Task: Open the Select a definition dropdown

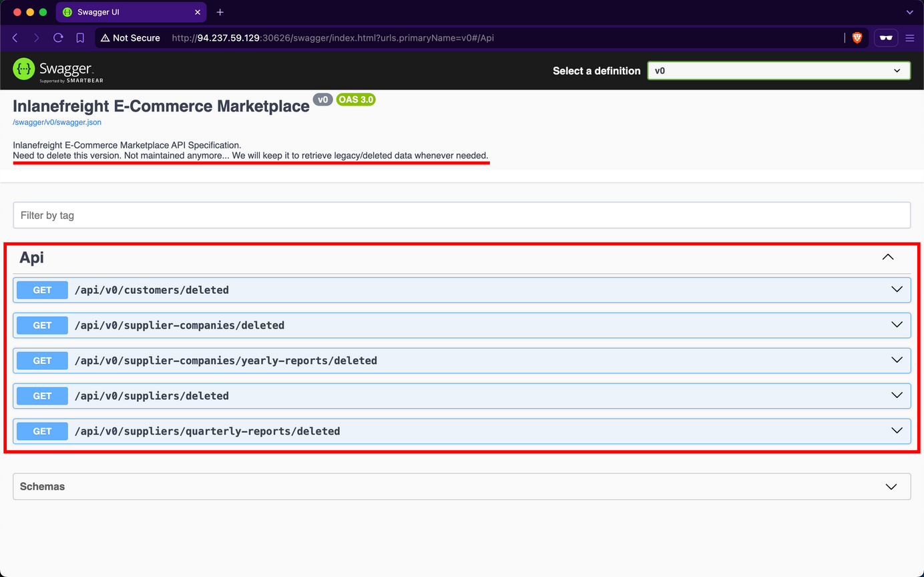Action: (778, 70)
